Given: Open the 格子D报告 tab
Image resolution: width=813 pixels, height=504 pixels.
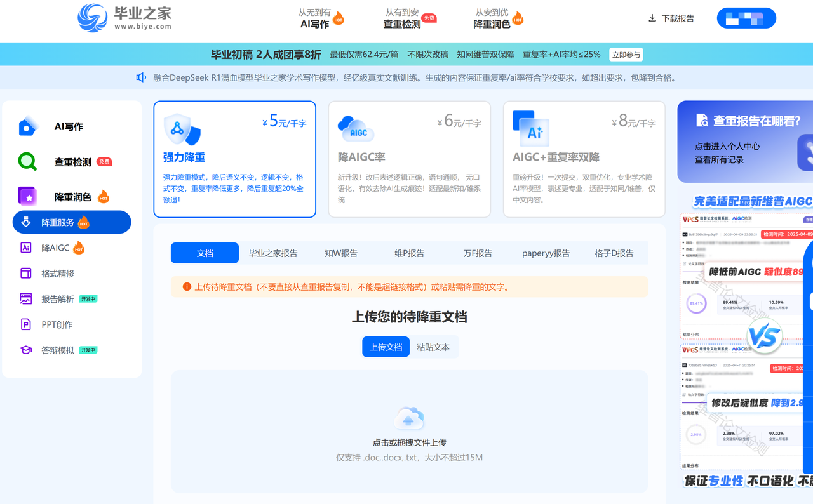Looking at the screenshot, I should coord(614,253).
